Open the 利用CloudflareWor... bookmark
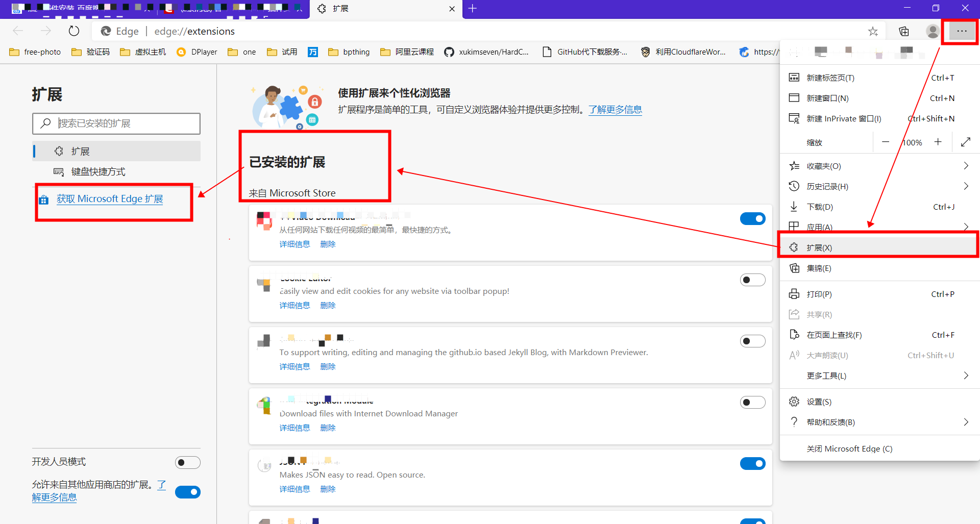This screenshot has width=980, height=524. [683, 52]
